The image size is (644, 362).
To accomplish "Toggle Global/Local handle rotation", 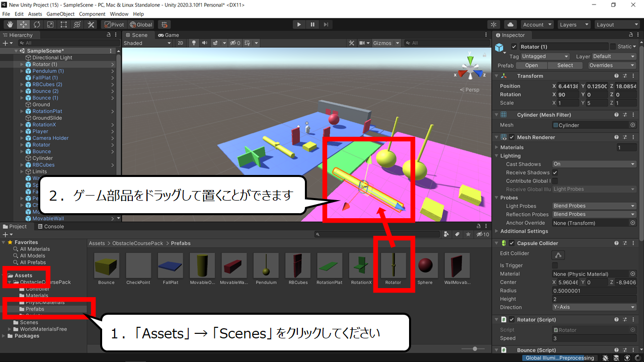I will pyautogui.click(x=141, y=24).
